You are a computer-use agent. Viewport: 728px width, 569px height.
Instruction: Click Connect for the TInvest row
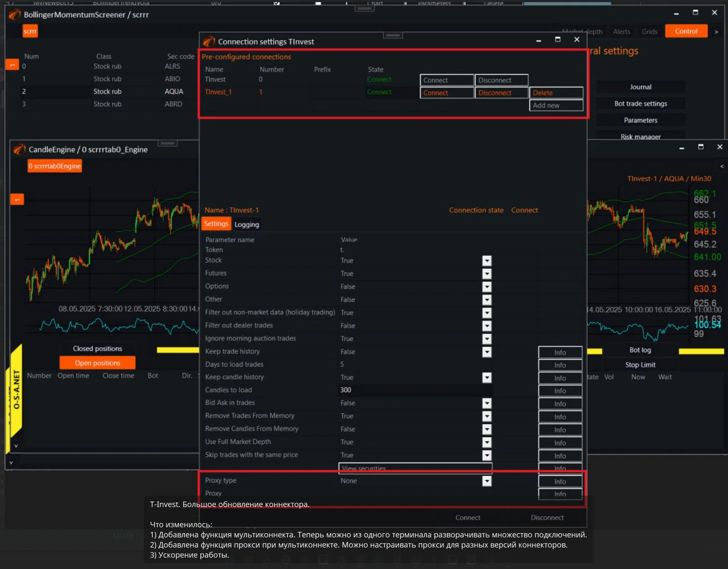pyautogui.click(x=447, y=80)
